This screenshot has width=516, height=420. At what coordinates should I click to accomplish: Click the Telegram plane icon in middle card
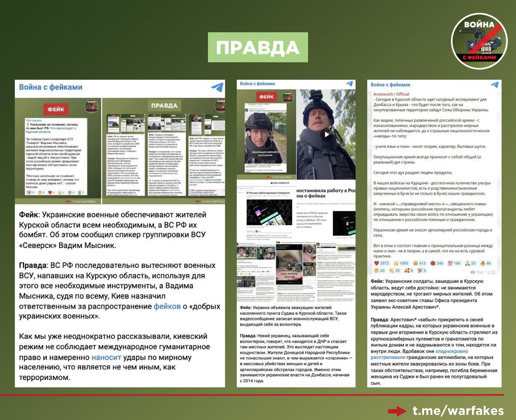[x=349, y=84]
